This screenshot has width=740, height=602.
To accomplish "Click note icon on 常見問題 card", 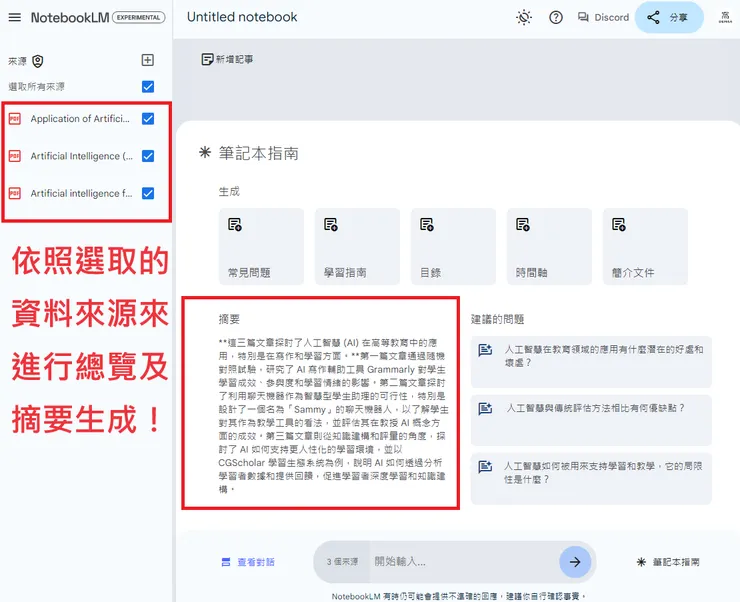I will [x=235, y=225].
